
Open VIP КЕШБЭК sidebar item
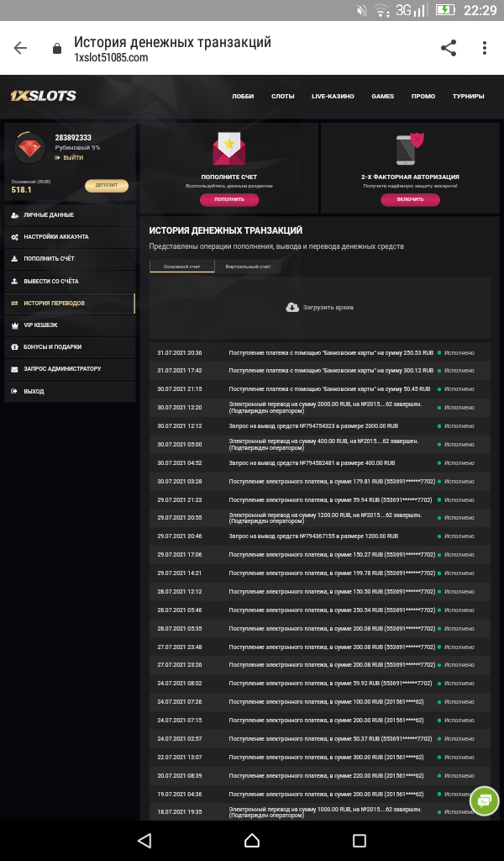tap(70, 325)
